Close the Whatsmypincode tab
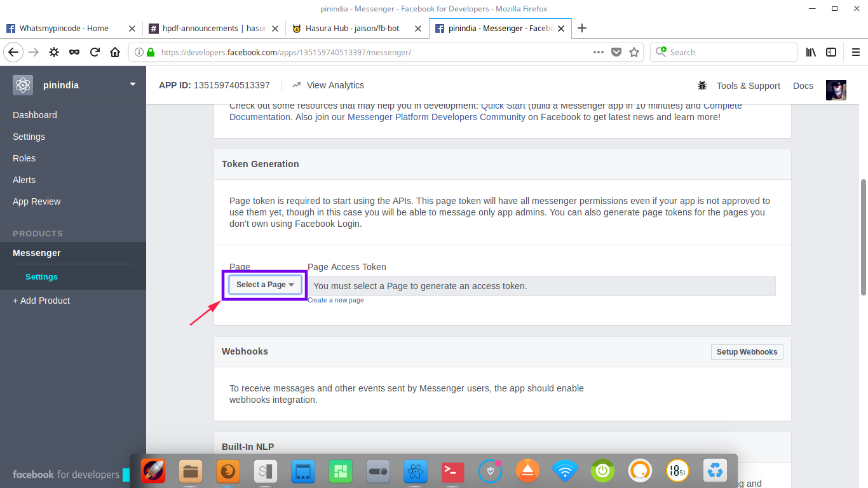Screen dimensions: 868x488 [132, 28]
